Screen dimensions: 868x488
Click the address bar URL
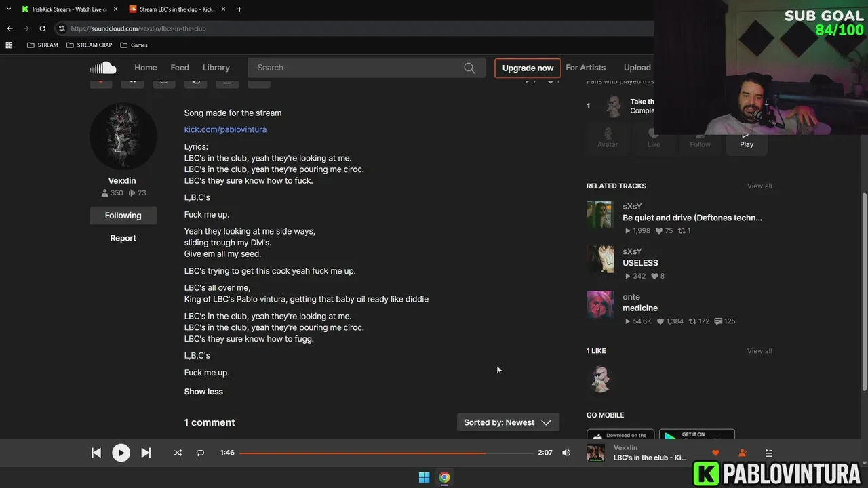tap(138, 28)
